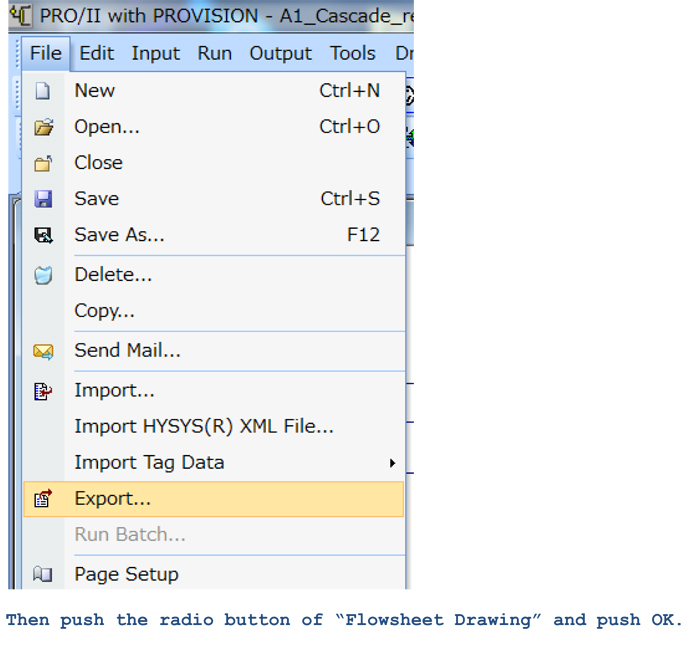Click the Send Mail envelope icon
Screen dimensions: 700x664
43,351
